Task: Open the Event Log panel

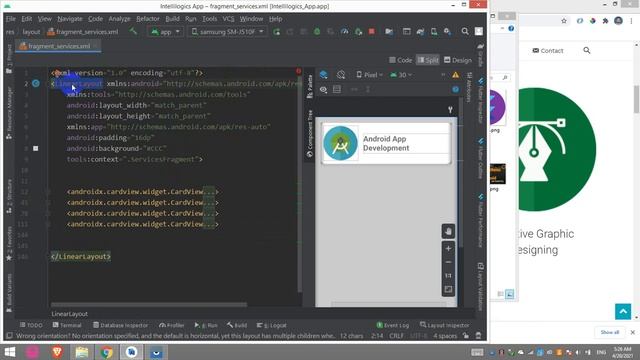Action: point(393,325)
